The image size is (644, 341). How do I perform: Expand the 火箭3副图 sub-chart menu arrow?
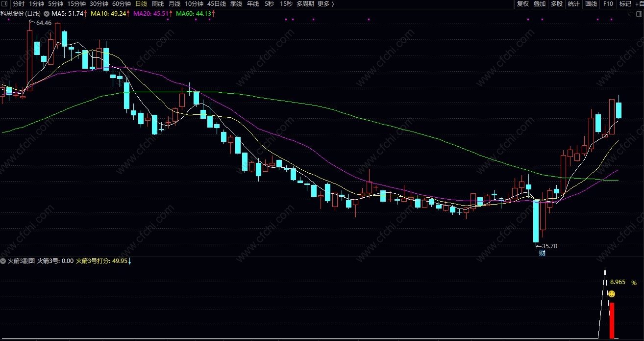tap(3, 262)
